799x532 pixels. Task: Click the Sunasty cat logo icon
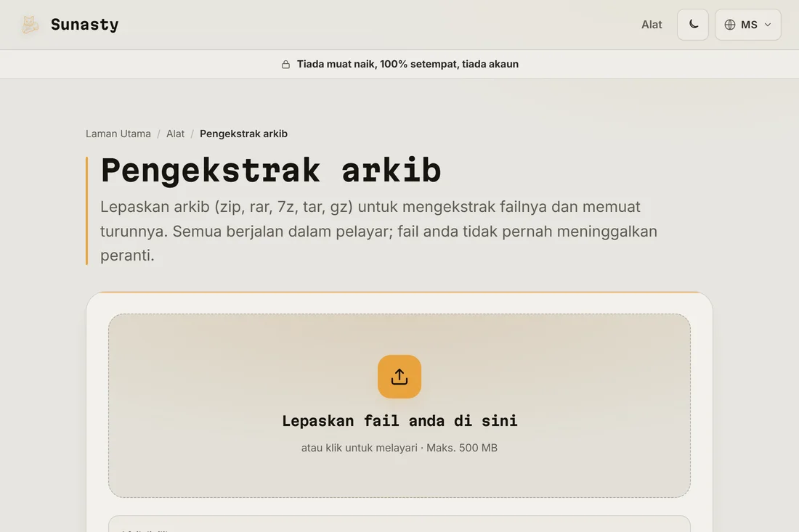pos(30,25)
